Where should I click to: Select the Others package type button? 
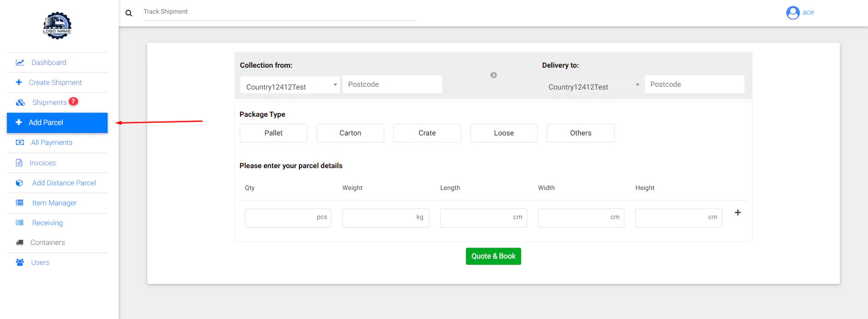click(580, 133)
